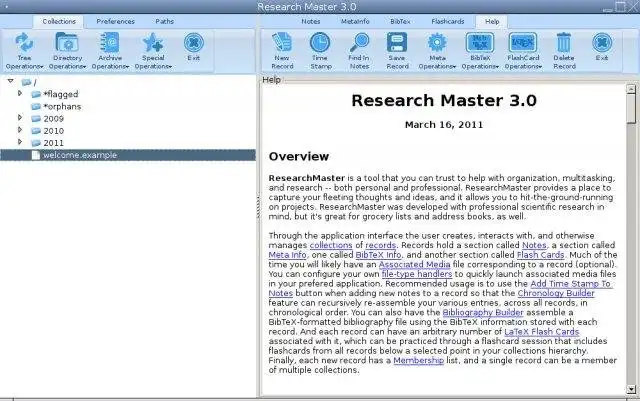This screenshot has width=640, height=401.
Task: Open Directory Operations folder icon
Action: coord(67,42)
